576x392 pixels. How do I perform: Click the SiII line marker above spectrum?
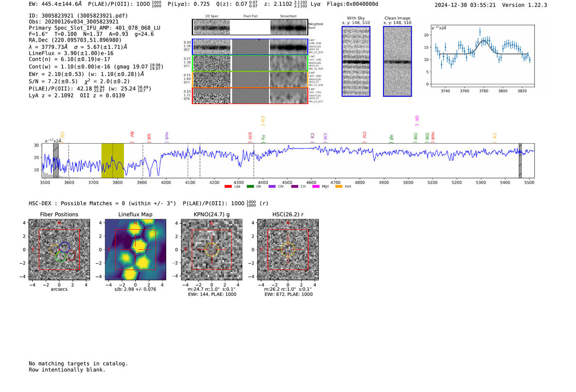point(149,138)
